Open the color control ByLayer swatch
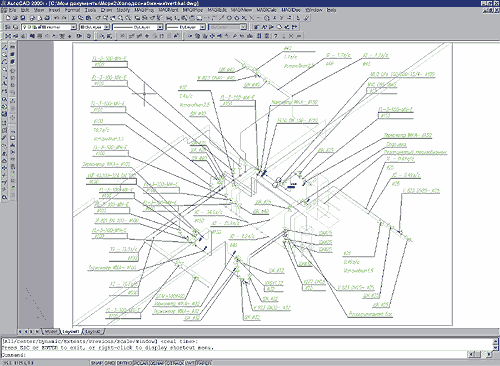The image size is (500, 366). pyautogui.click(x=95, y=27)
